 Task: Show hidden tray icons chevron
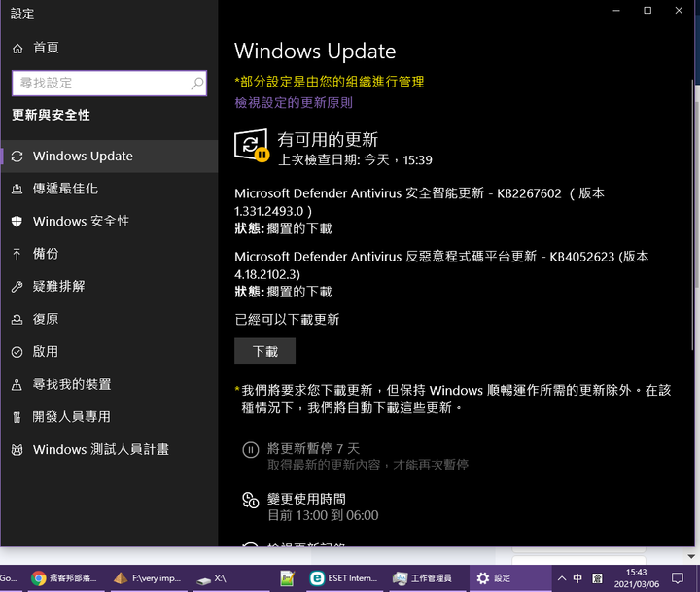pyautogui.click(x=562, y=578)
